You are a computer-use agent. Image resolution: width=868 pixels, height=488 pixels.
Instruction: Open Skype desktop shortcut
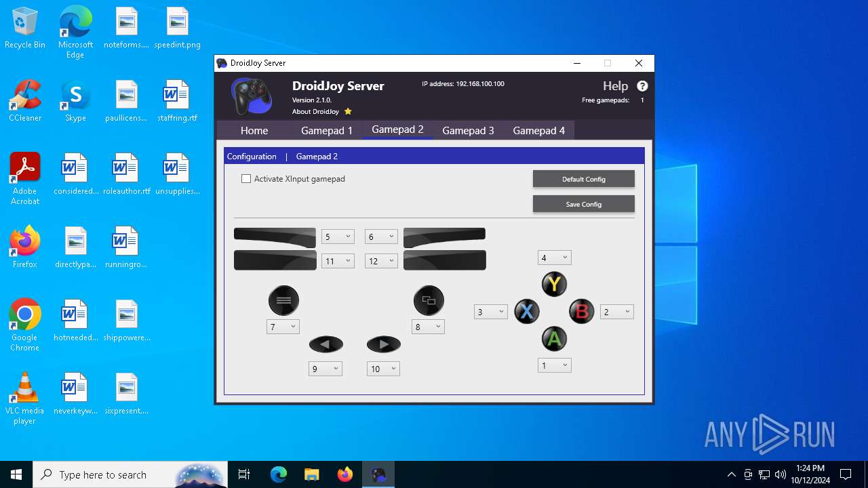(75, 102)
